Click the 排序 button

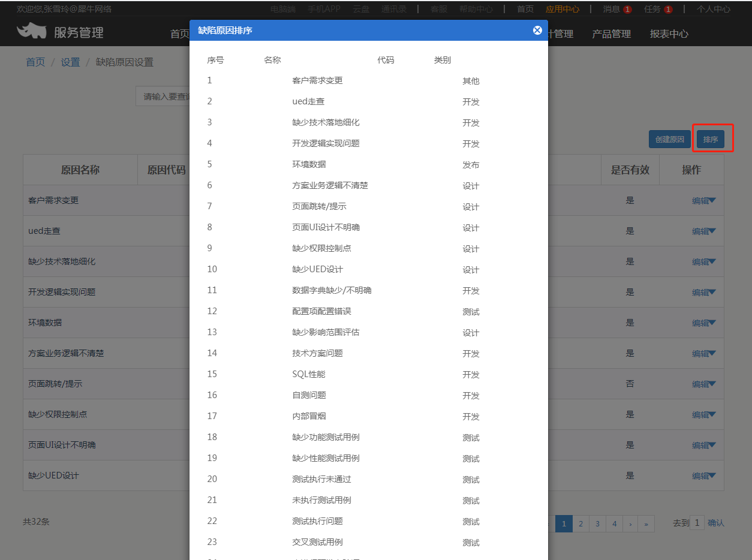[711, 139]
